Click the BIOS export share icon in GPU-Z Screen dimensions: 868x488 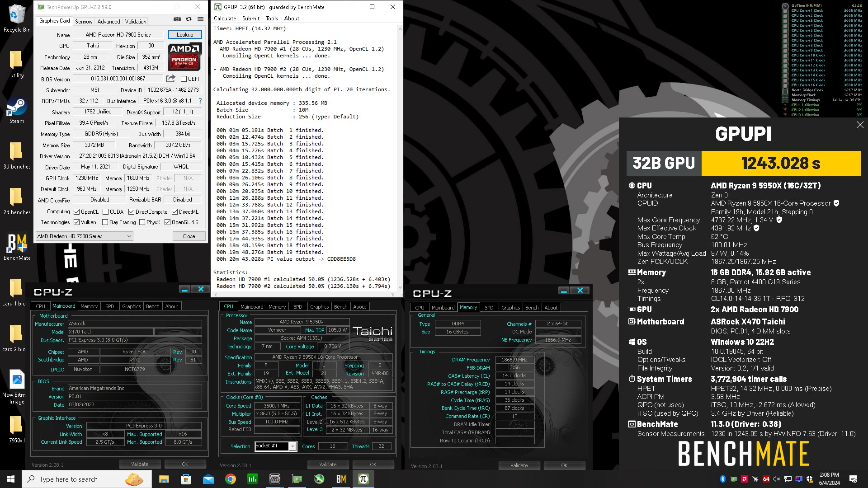tap(170, 79)
